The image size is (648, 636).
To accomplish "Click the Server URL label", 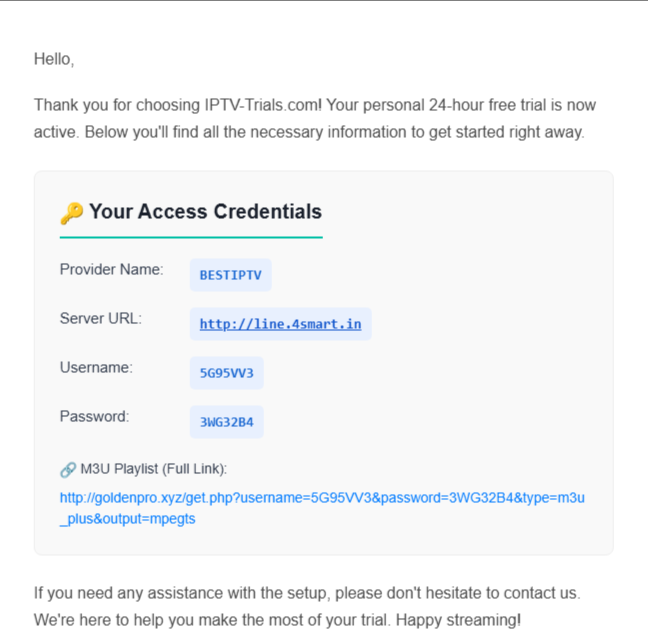I will 101,319.
